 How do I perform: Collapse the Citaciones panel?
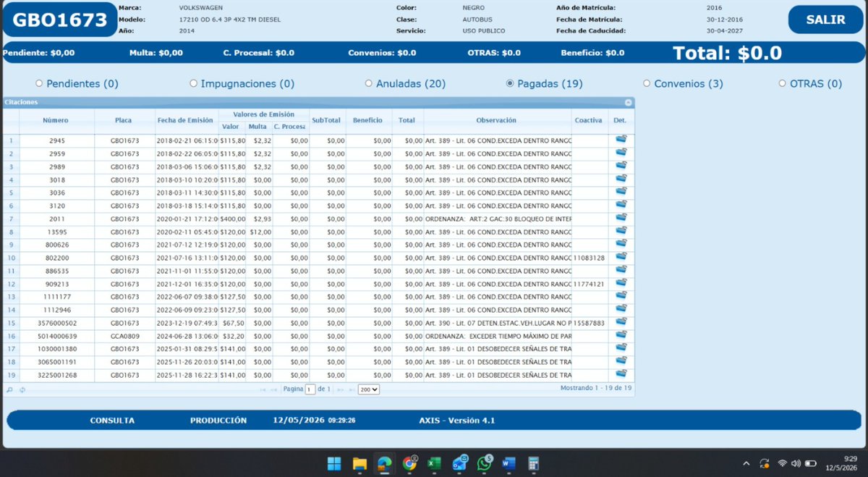[x=629, y=103]
